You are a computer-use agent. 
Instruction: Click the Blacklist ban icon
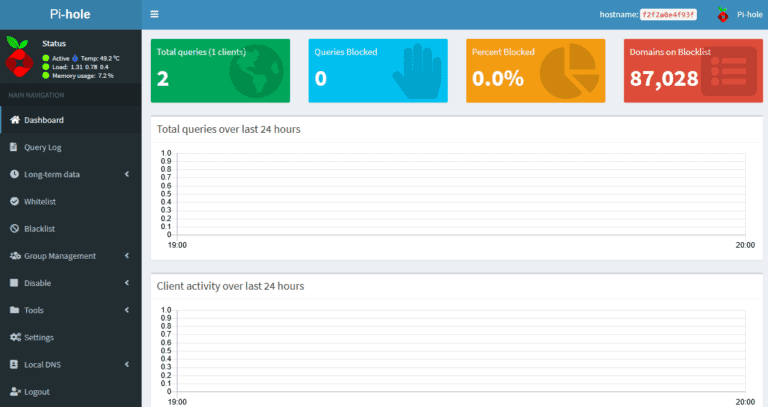click(x=15, y=228)
